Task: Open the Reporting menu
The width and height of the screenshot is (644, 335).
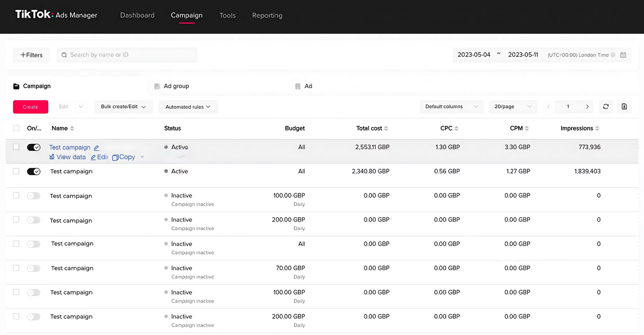Action: (267, 15)
